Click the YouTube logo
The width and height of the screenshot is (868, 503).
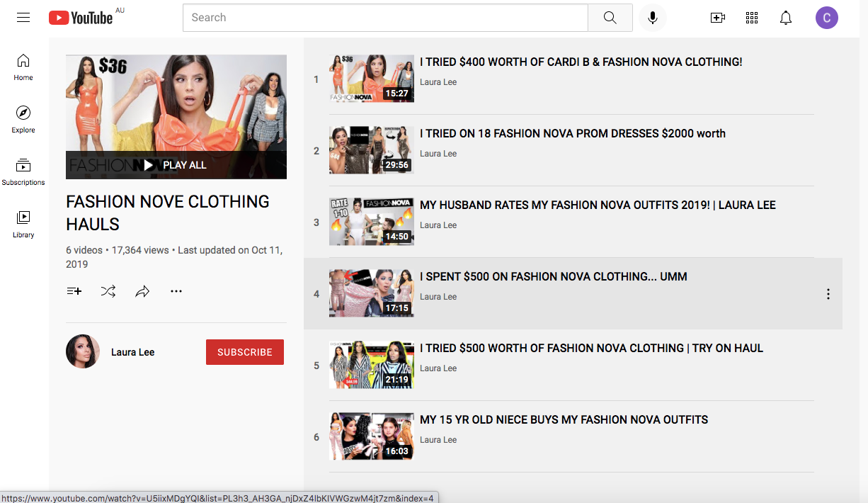click(x=81, y=18)
